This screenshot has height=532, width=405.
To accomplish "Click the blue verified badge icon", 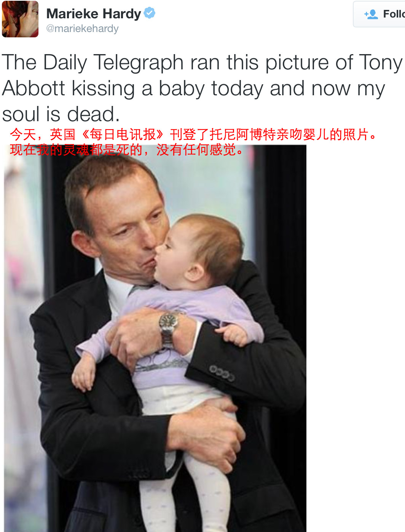I will pos(150,13).
